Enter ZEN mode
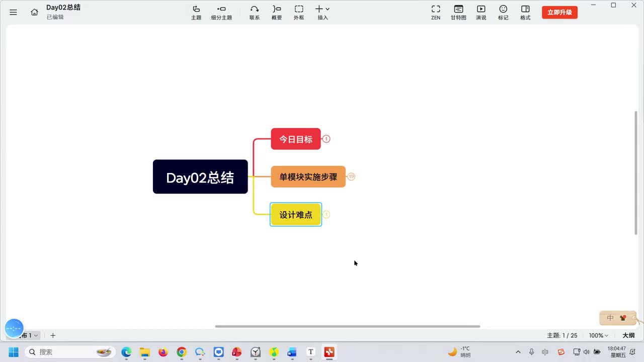This screenshot has width=644, height=362. click(436, 13)
